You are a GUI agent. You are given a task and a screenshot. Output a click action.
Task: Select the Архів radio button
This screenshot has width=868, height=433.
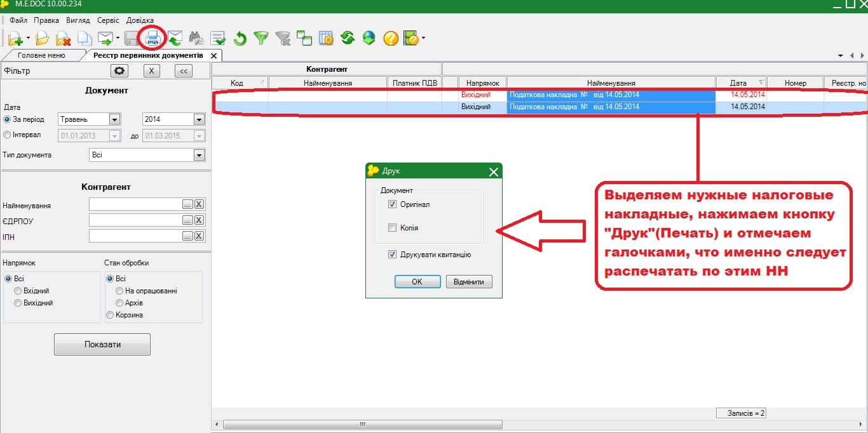point(119,303)
